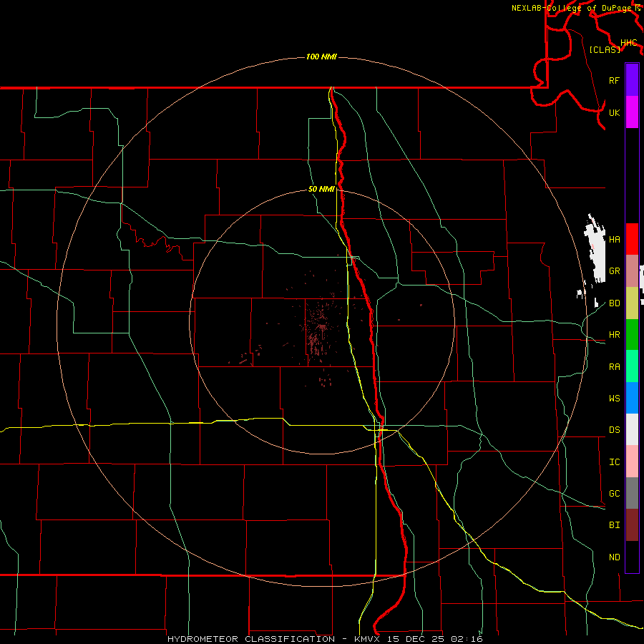Click the NEXLAB-College of DuPage credit text
Image resolution: width=644 pixels, height=644 pixels.
tap(572, 8)
